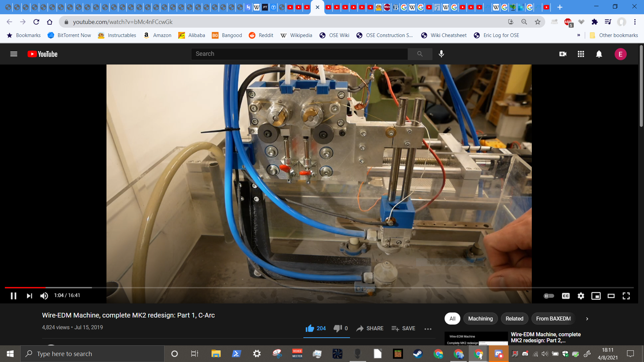
Task: Open the three-dot more actions menu
Action: (428, 329)
